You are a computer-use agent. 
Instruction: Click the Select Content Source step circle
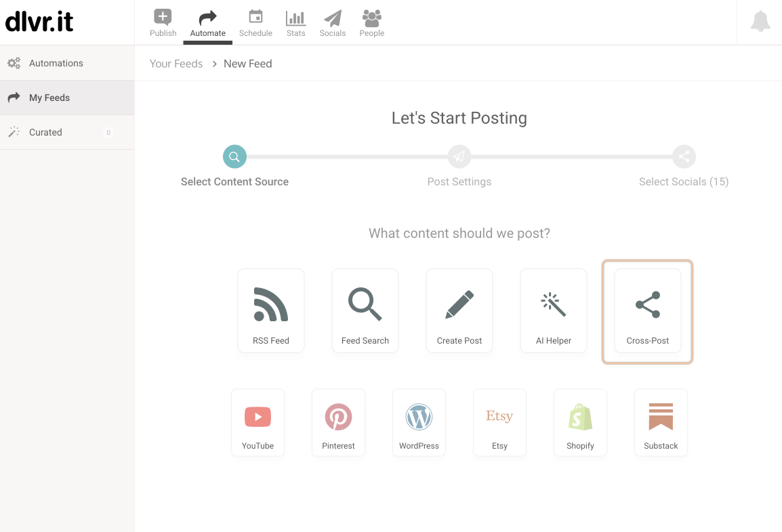[234, 157]
